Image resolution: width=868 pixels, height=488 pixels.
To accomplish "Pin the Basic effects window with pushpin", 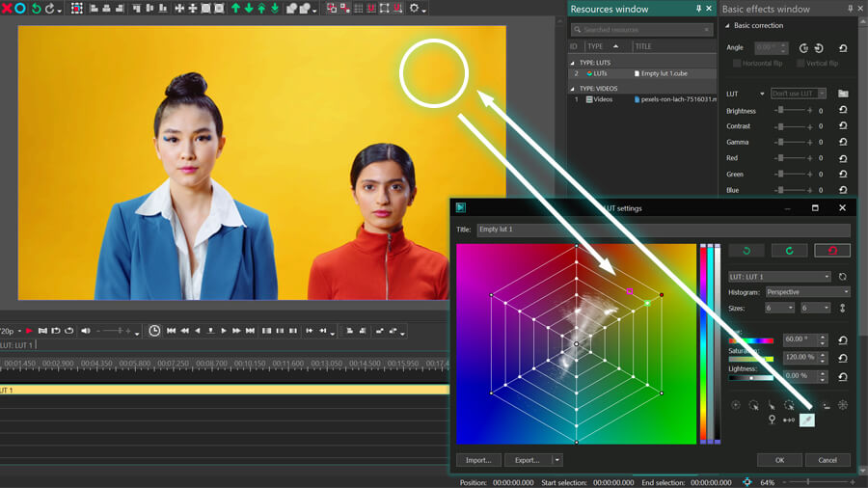I will coord(851,9).
